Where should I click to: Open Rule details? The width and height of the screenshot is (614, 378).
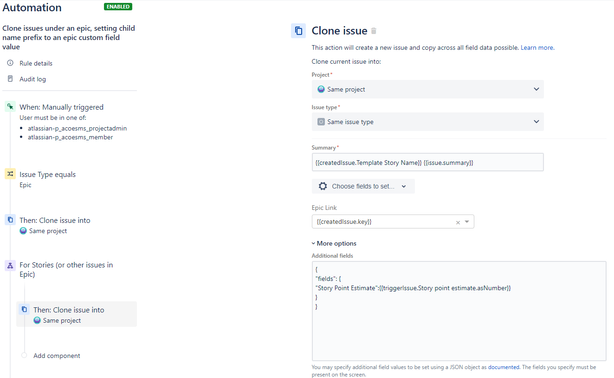pos(36,63)
